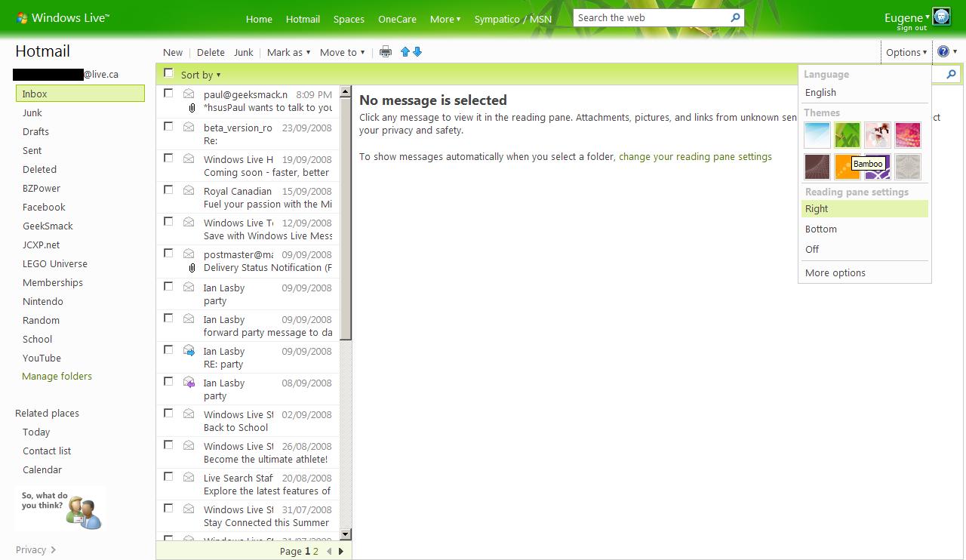Check the Live Search Staf message checkbox
Image resolution: width=966 pixels, height=560 pixels.
click(168, 476)
